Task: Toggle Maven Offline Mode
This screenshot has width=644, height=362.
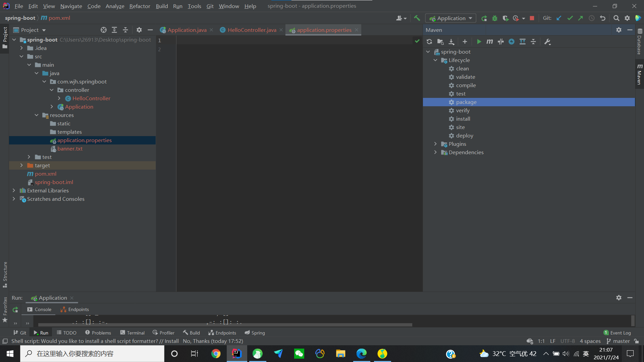Action: click(x=501, y=42)
